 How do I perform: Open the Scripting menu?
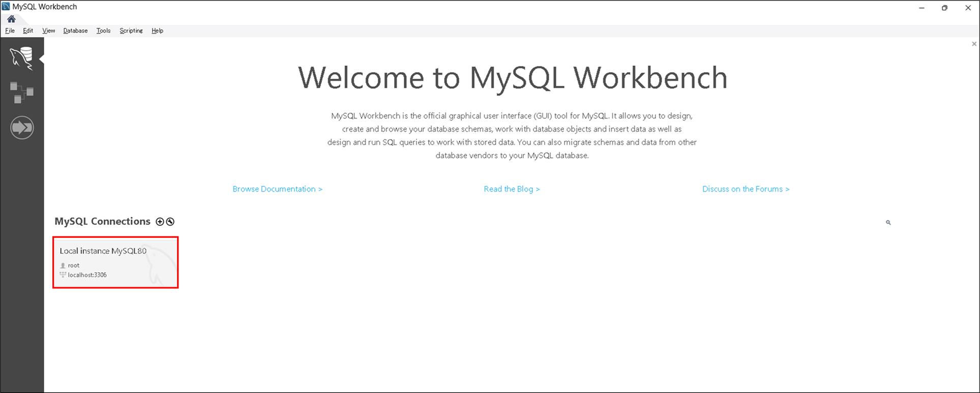coord(131,31)
